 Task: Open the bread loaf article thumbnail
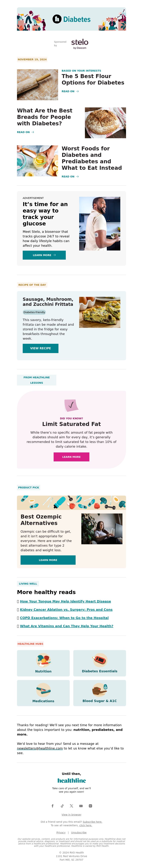point(105,123)
